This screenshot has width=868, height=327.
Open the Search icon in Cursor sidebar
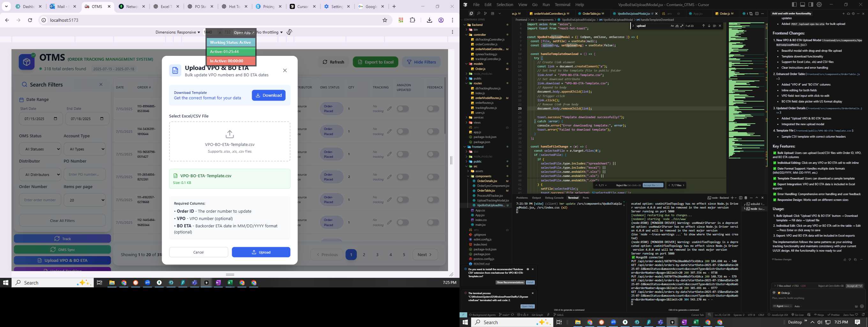click(x=478, y=13)
